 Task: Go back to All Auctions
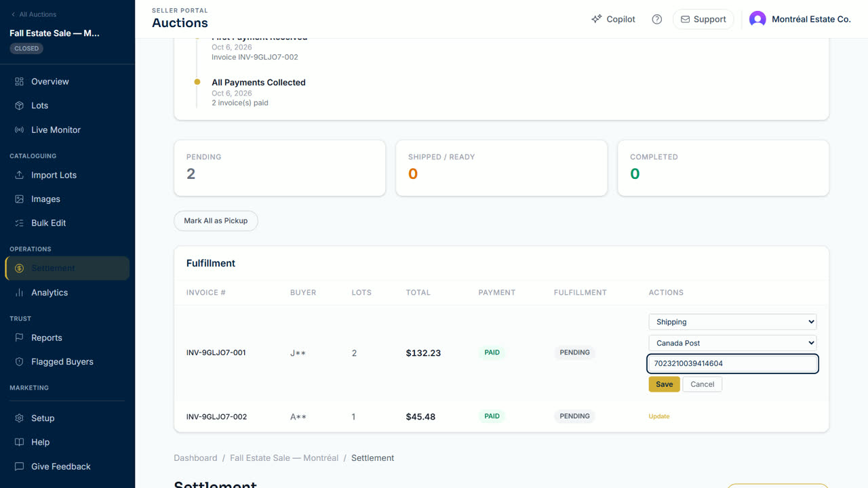pos(34,14)
